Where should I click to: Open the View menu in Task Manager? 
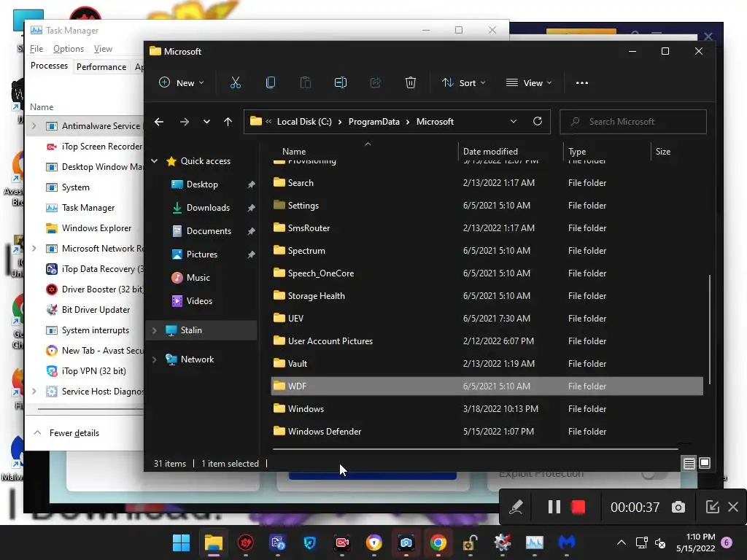pos(103,49)
